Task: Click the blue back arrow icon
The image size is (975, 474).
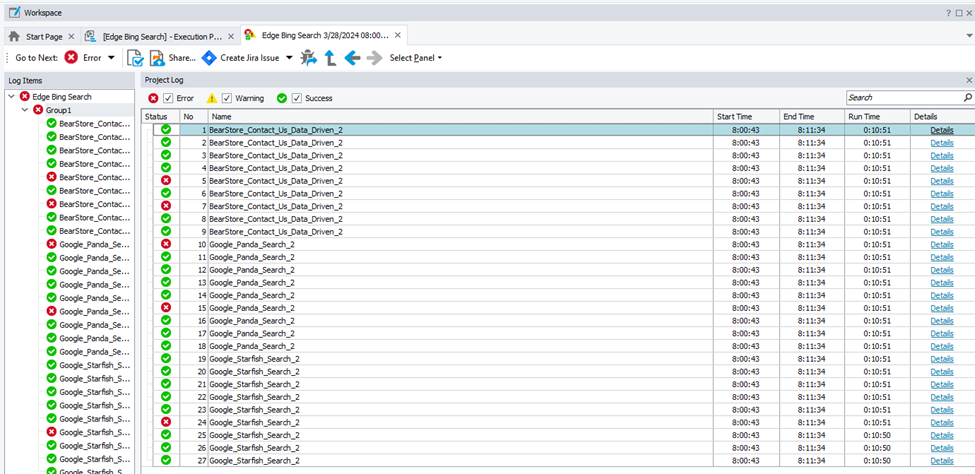Action: pyautogui.click(x=352, y=58)
